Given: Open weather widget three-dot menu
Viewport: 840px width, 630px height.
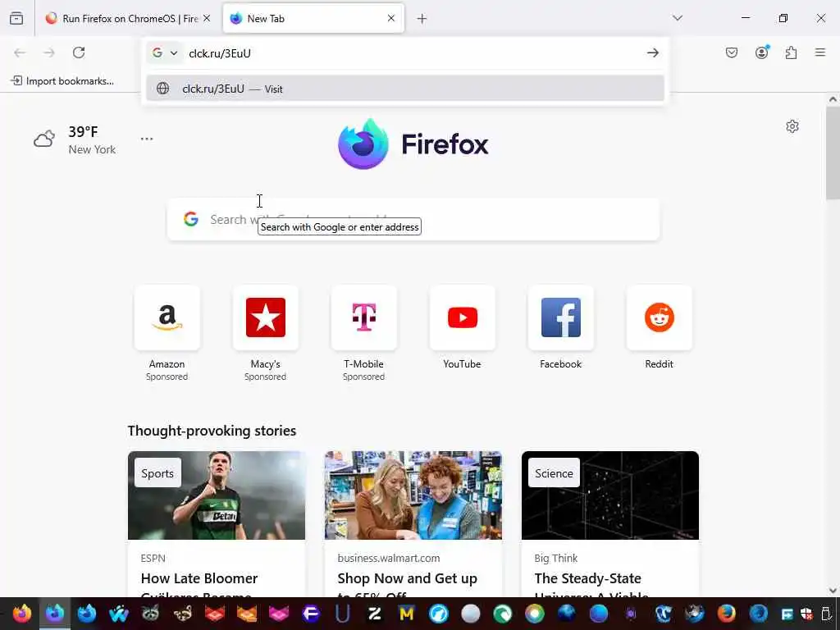Looking at the screenshot, I should coord(147,139).
